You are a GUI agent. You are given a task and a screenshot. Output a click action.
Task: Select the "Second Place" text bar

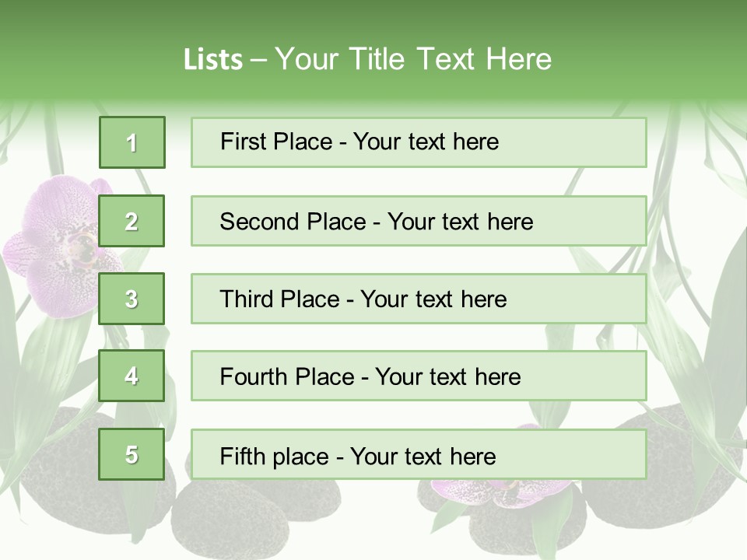click(x=419, y=221)
